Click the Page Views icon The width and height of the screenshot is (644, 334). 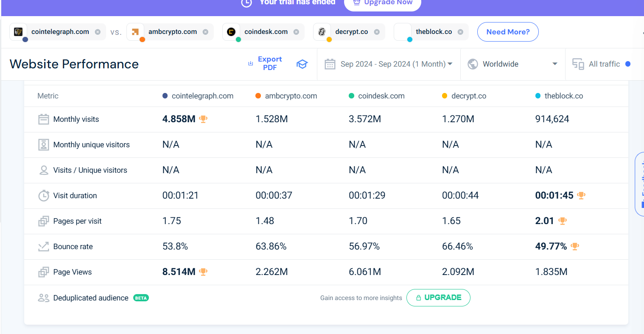tap(44, 272)
